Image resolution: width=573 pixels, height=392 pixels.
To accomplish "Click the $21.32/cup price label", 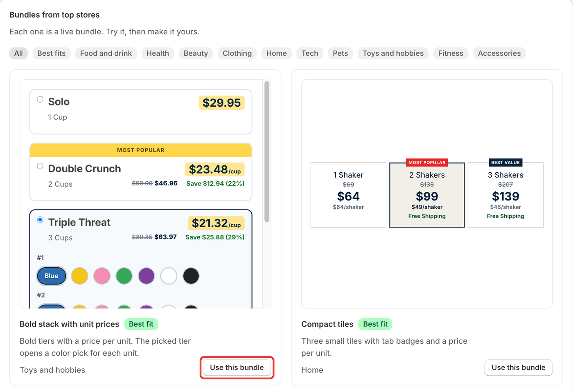I will pyautogui.click(x=216, y=223).
